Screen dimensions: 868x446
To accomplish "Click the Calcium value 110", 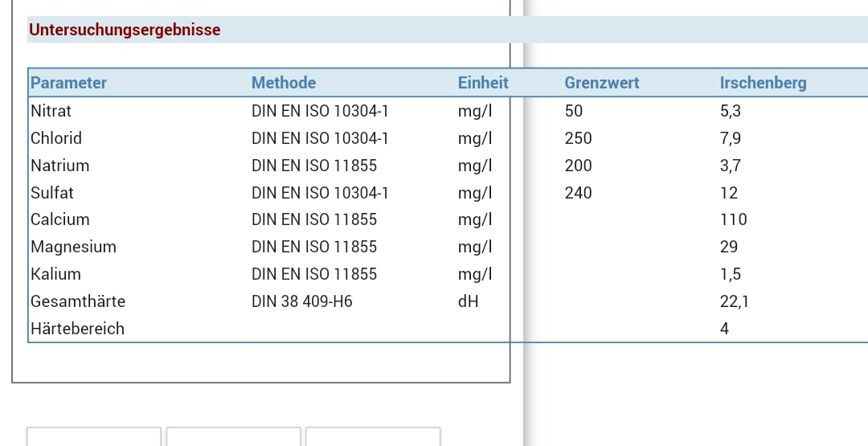I will pyautogui.click(x=733, y=219).
